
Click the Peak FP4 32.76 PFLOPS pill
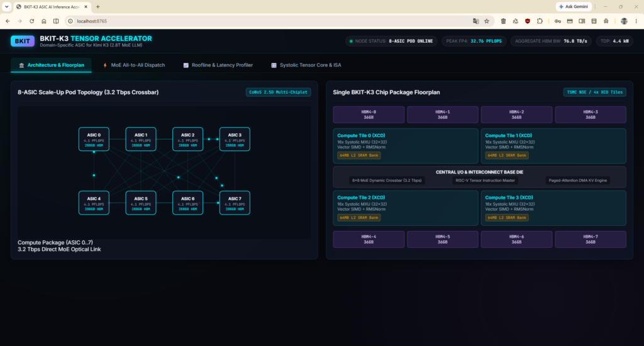click(474, 41)
